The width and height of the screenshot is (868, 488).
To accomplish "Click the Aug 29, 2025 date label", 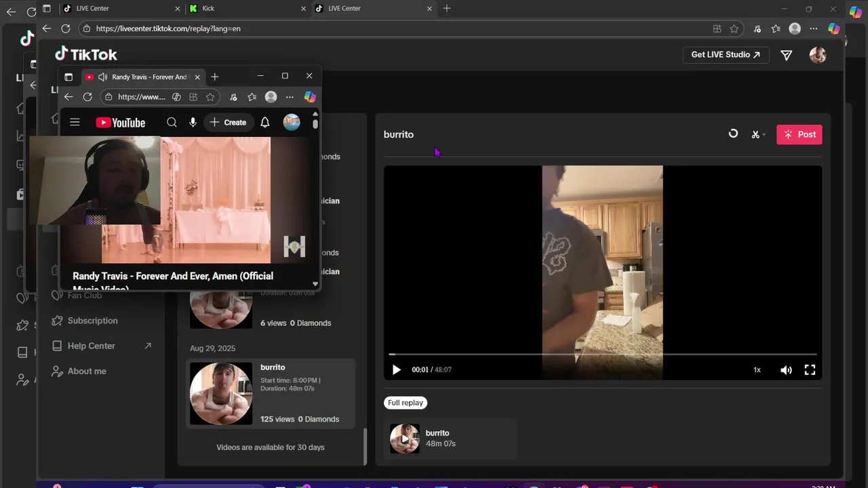I will coord(212,348).
